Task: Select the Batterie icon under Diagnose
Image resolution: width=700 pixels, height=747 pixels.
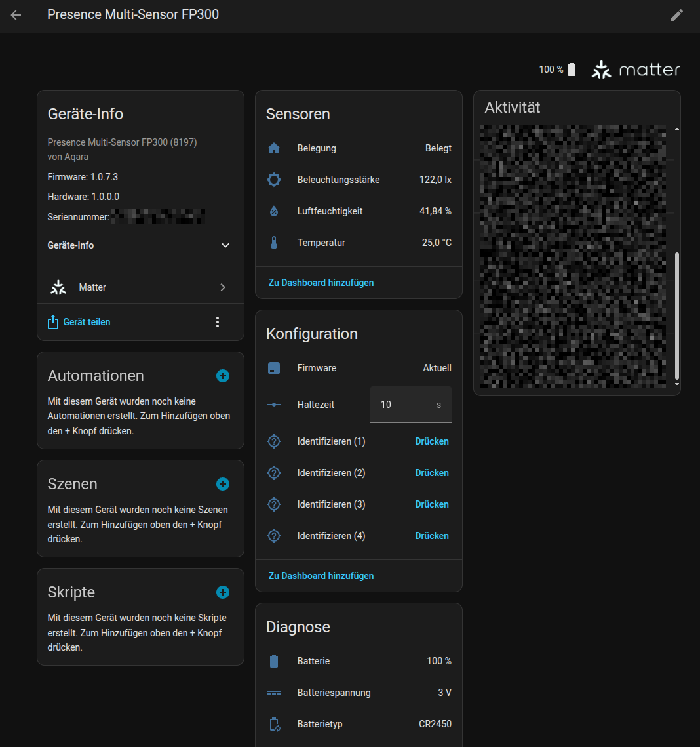Action: pos(273,661)
